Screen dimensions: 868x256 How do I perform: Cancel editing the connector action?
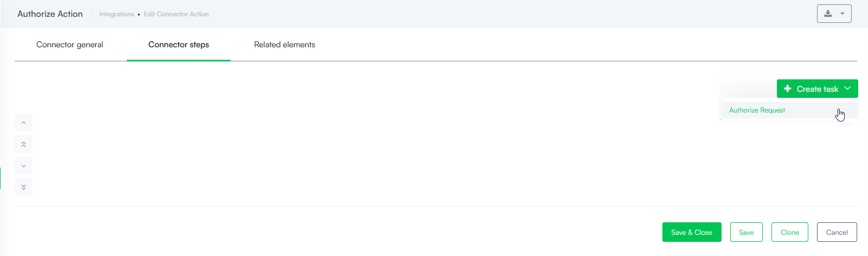point(837,232)
